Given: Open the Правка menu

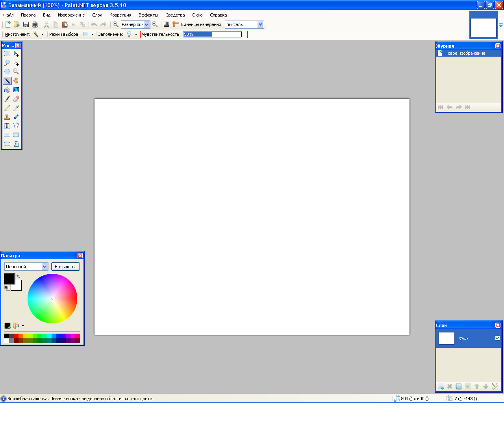Looking at the screenshot, I should [x=28, y=15].
